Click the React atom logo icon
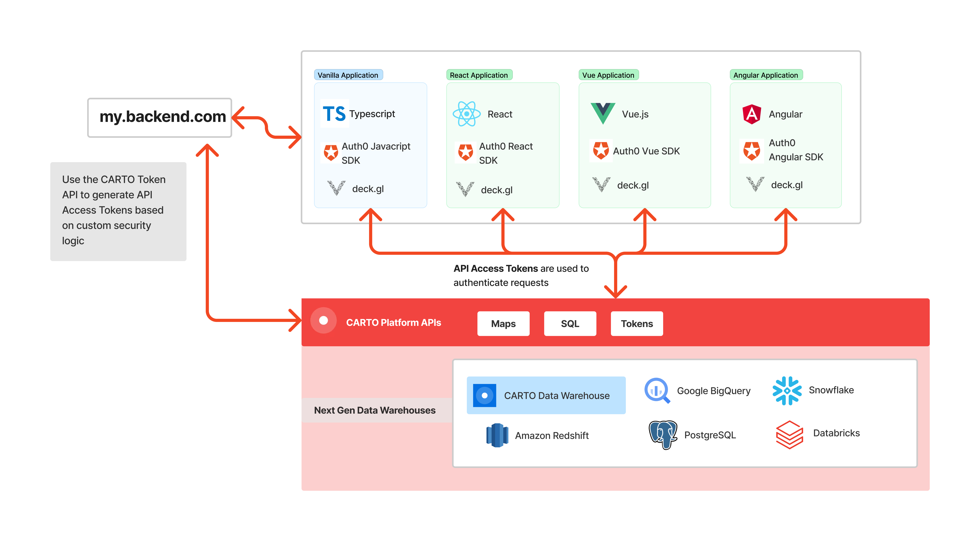 (x=466, y=114)
